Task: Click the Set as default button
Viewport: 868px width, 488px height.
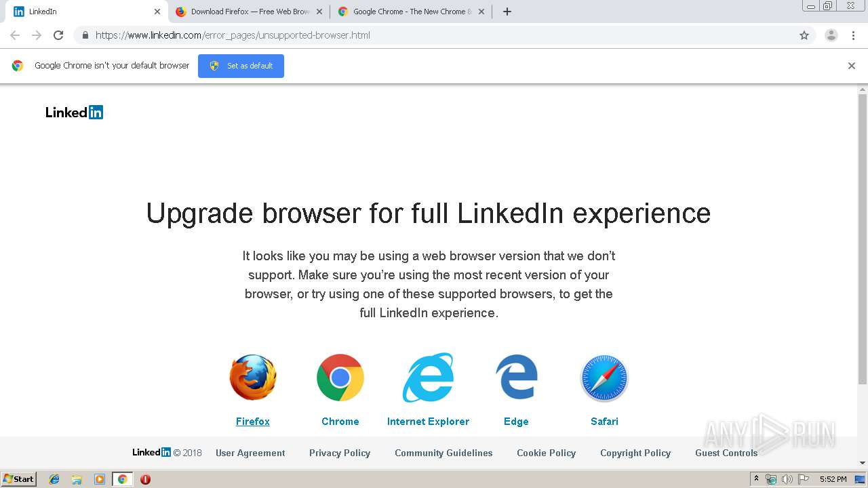Action: tap(241, 66)
